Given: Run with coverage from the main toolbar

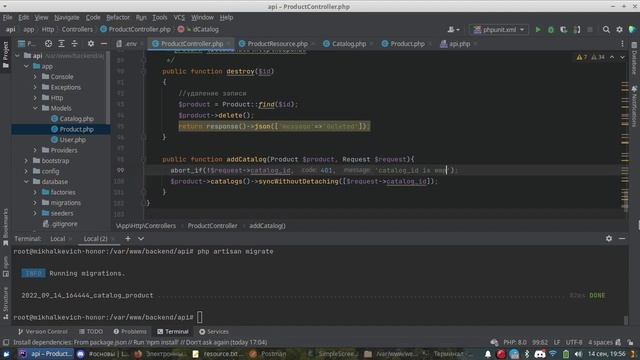Looking at the screenshot, I should click(x=564, y=29).
